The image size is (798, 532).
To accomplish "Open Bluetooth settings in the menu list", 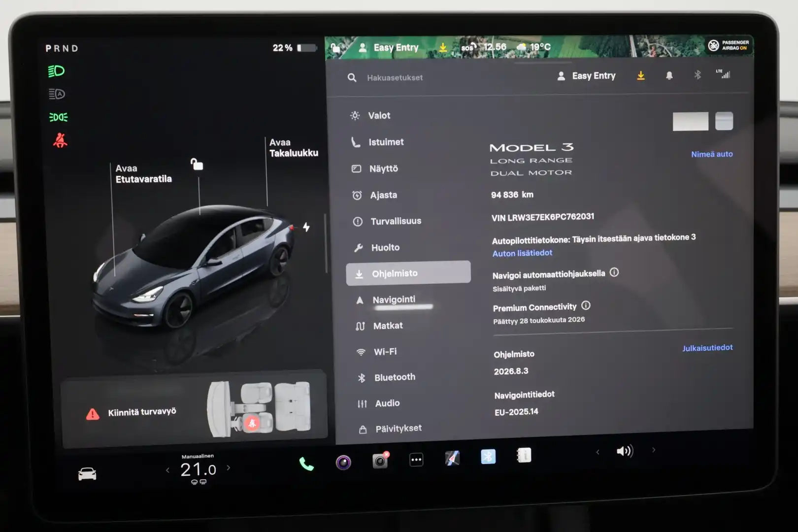I will click(387, 377).
